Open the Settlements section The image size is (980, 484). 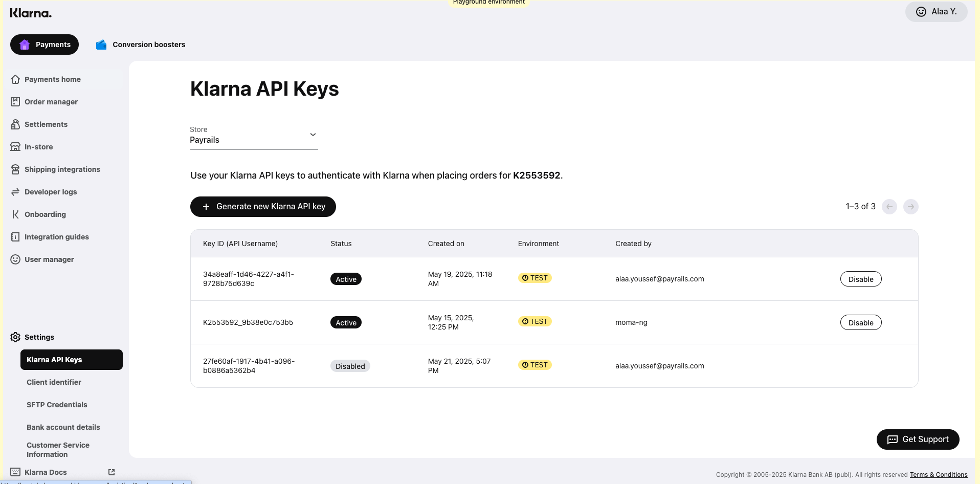[46, 124]
